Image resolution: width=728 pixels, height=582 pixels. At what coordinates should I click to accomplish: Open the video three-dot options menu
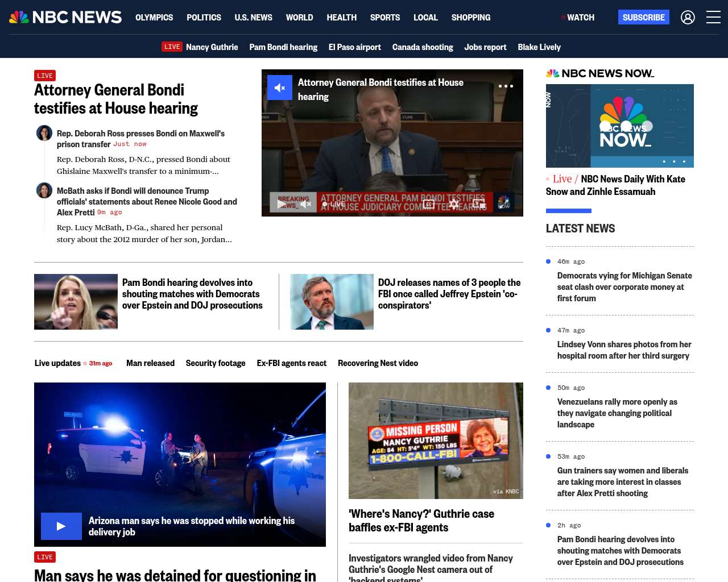[506, 86]
